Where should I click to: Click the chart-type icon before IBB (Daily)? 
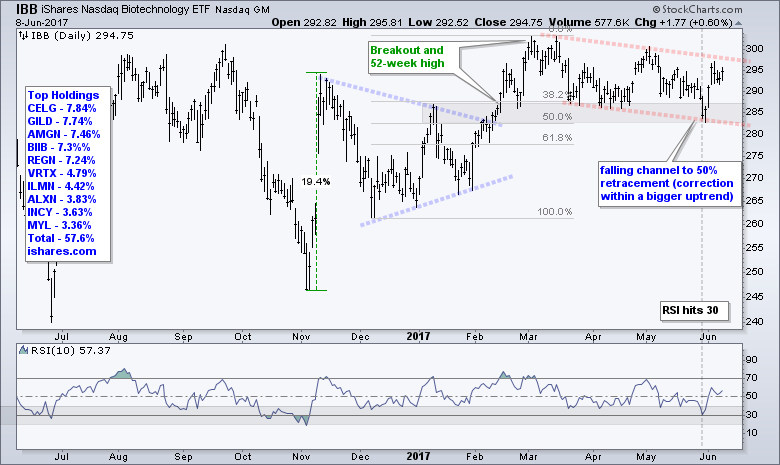click(23, 35)
